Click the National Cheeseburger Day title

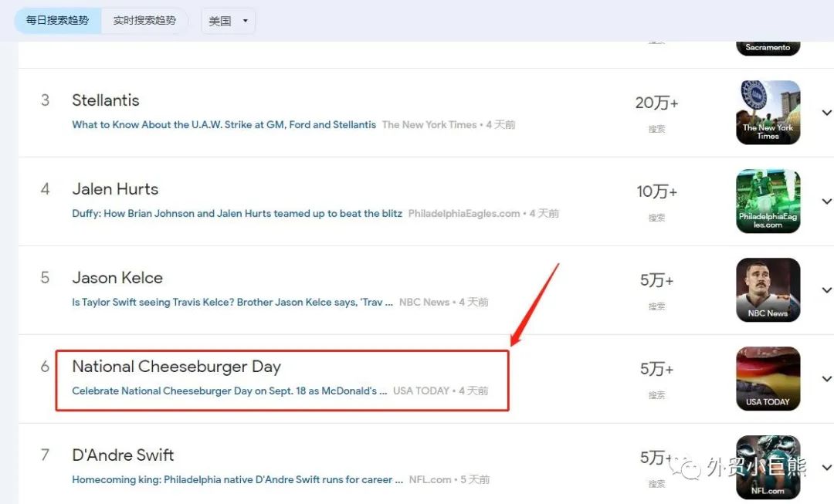click(176, 367)
